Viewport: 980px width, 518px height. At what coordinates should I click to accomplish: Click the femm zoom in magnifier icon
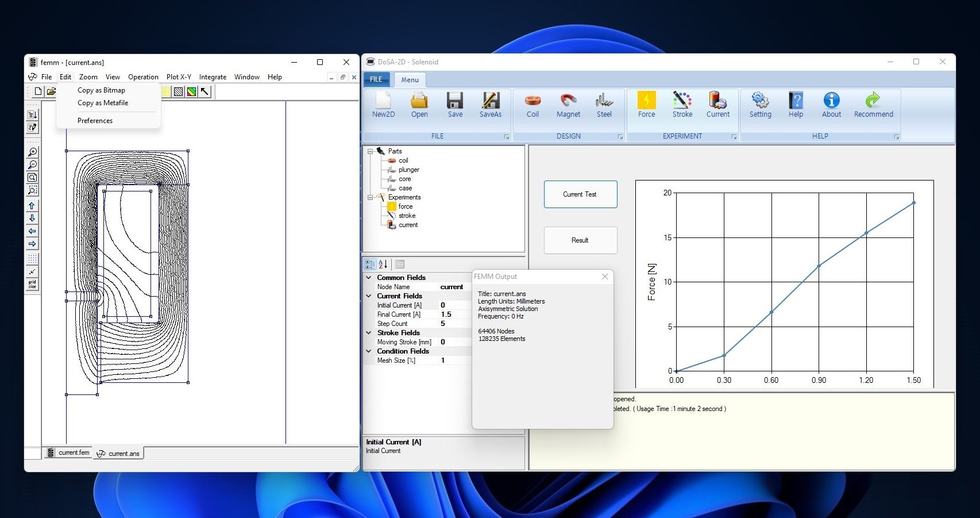click(32, 152)
